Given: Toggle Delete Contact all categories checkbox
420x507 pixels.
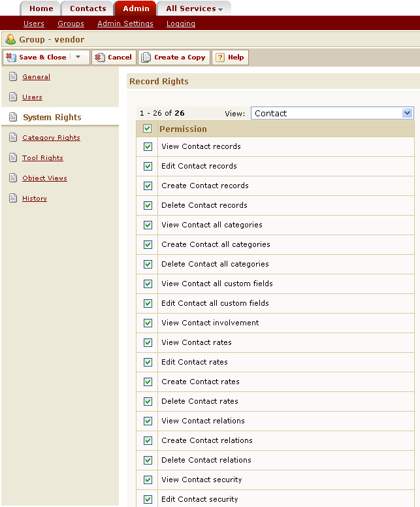Looking at the screenshot, I should pyautogui.click(x=148, y=264).
